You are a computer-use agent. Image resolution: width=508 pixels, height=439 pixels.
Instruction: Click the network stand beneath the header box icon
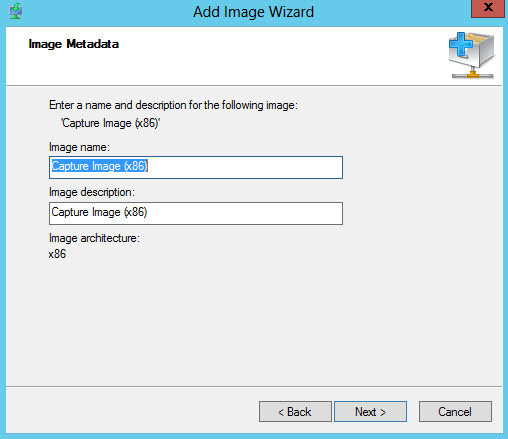(x=472, y=73)
